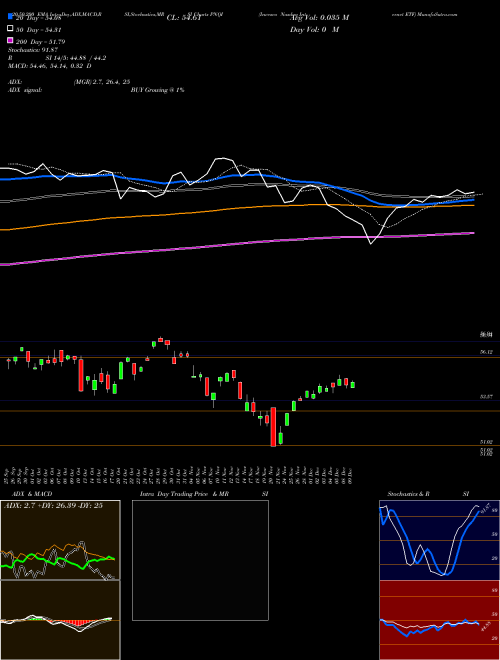The image size is (500, 660).
Task: Click the '(MGR) 2.7, 26.4, 25' ADX values
Action: [101, 82]
